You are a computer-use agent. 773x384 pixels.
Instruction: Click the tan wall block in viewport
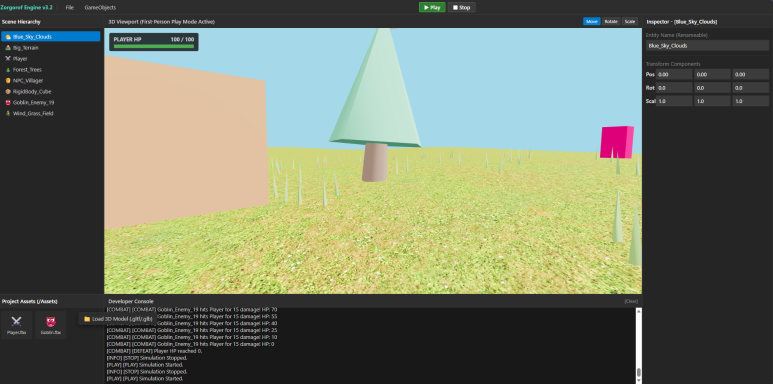pos(186,143)
